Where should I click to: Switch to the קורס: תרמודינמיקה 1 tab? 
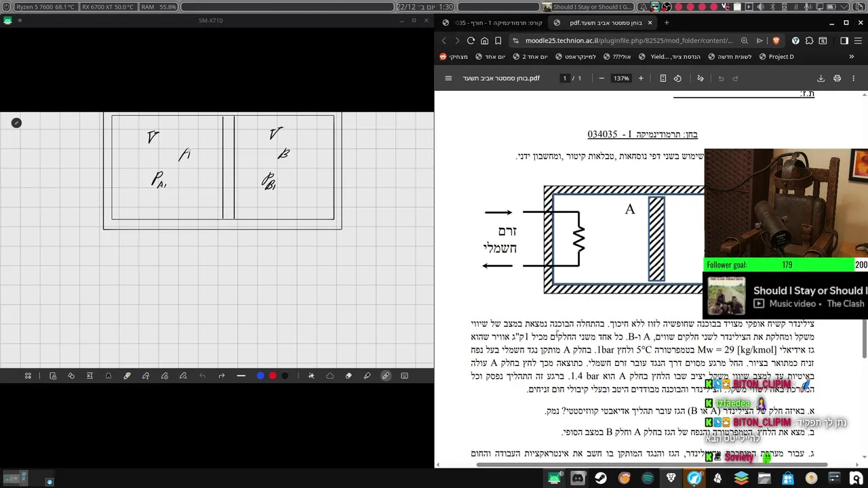click(x=492, y=22)
